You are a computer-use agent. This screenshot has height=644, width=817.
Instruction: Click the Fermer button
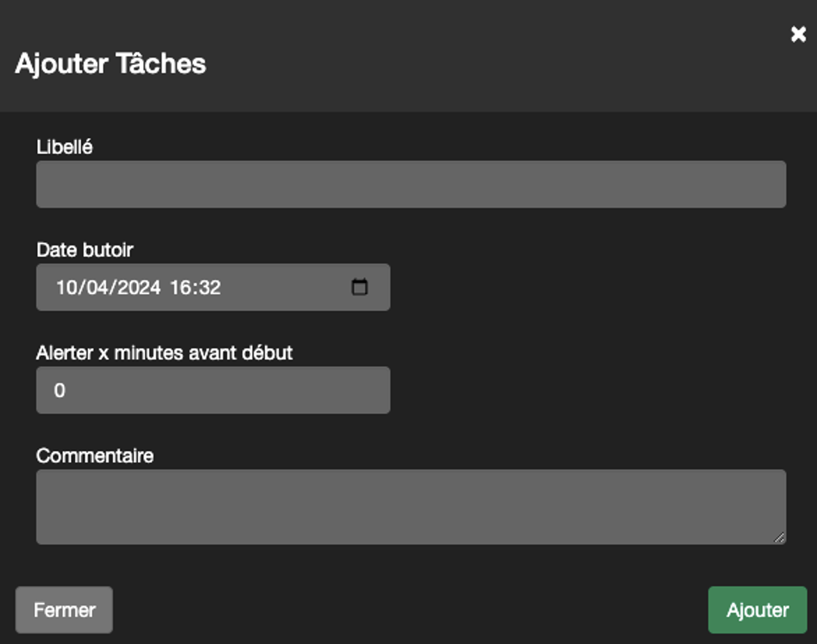coord(64,610)
